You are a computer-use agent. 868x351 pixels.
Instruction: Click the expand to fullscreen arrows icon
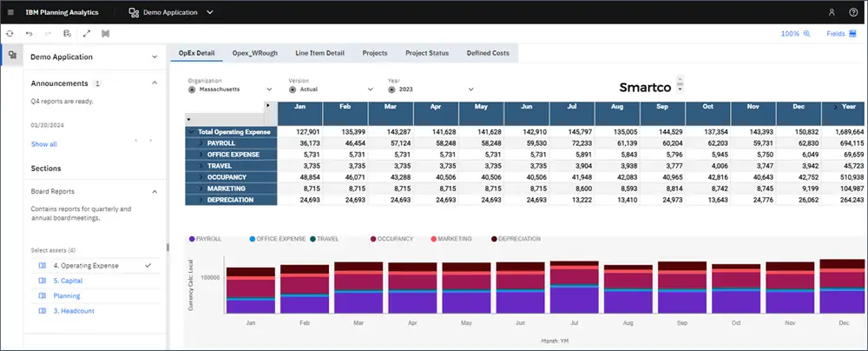click(86, 34)
